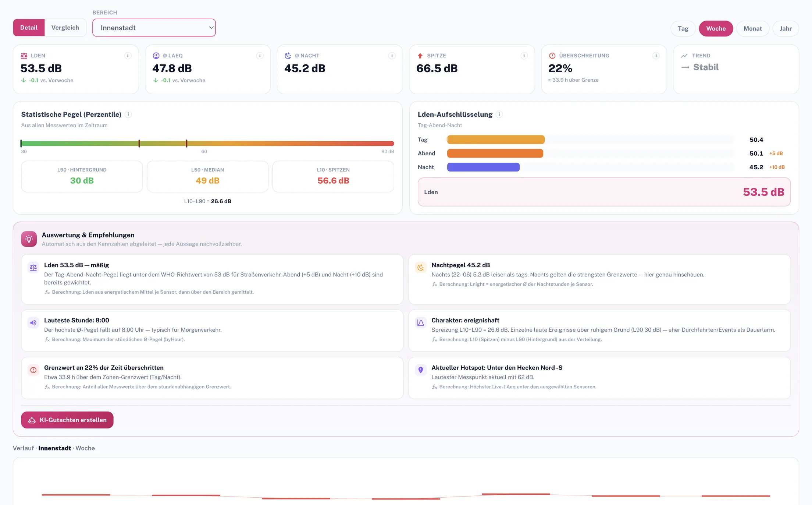The height and width of the screenshot is (505, 812).
Task: Click the orange Tag bar in Lden breakdown
Action: [x=496, y=140]
